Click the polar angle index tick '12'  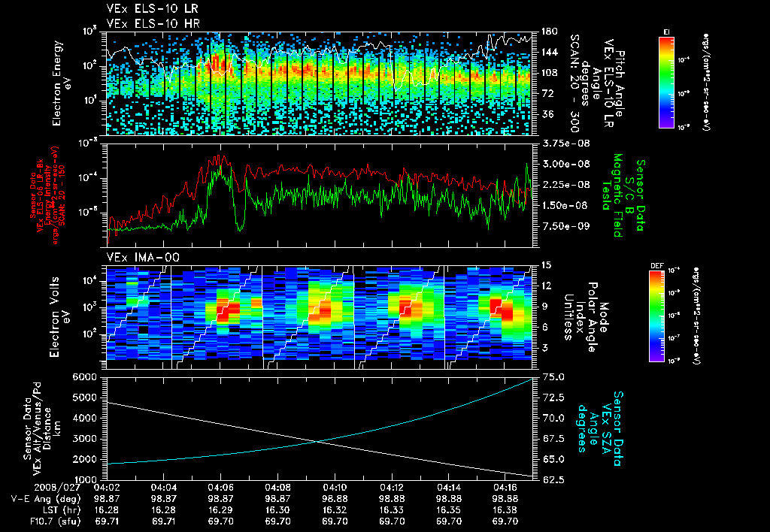tap(546, 286)
